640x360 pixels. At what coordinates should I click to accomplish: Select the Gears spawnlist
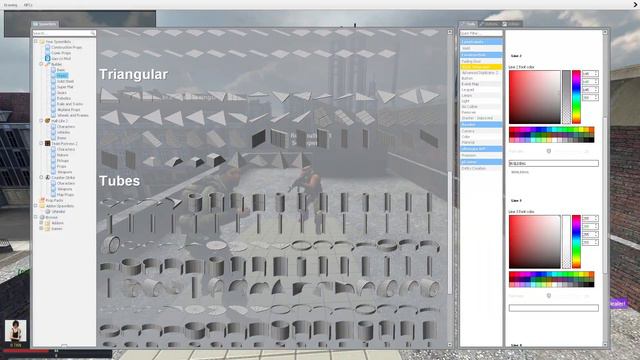pos(62,93)
